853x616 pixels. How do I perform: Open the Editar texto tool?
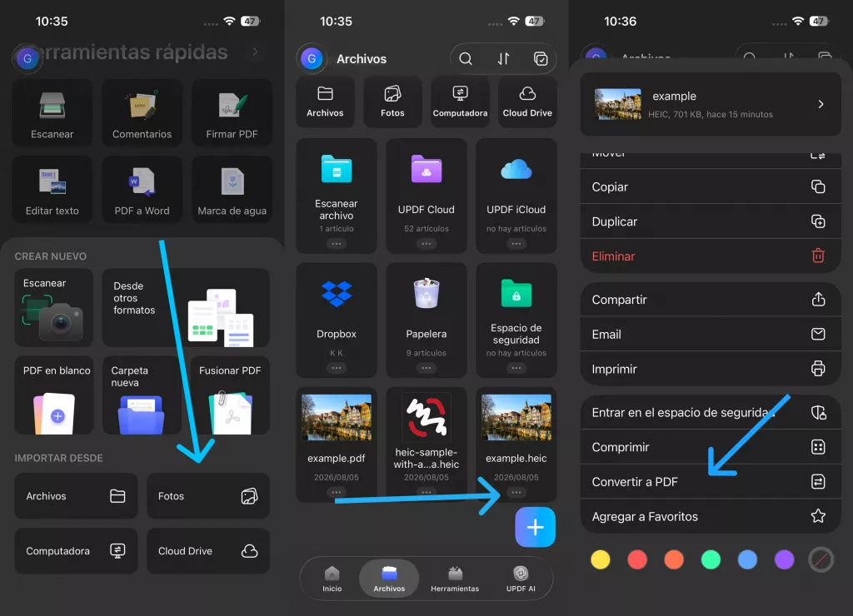click(52, 189)
